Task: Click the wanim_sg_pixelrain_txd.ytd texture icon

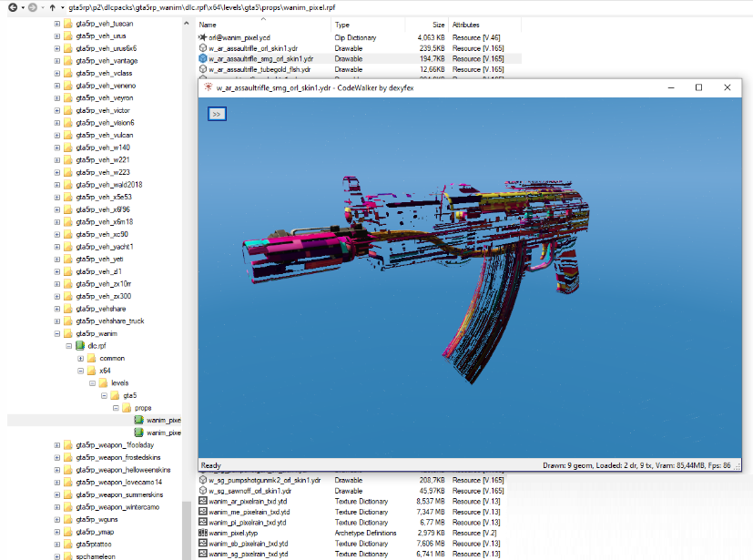Action: (x=203, y=554)
